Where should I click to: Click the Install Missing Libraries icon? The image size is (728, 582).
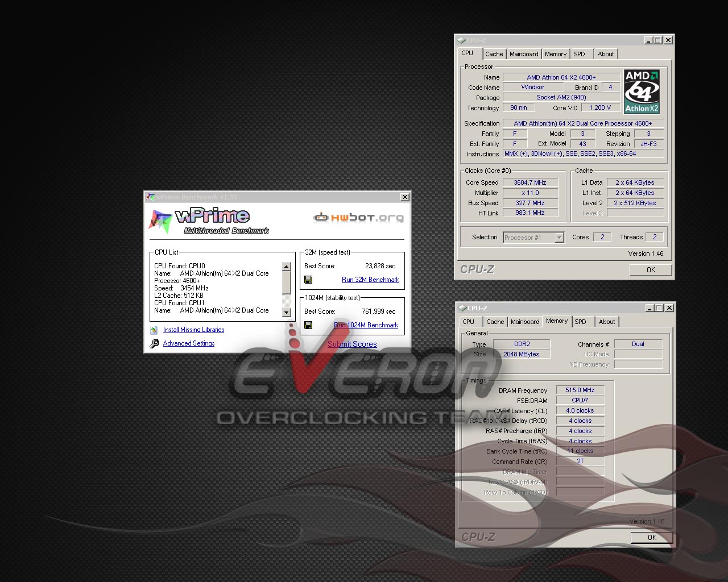coord(154,330)
